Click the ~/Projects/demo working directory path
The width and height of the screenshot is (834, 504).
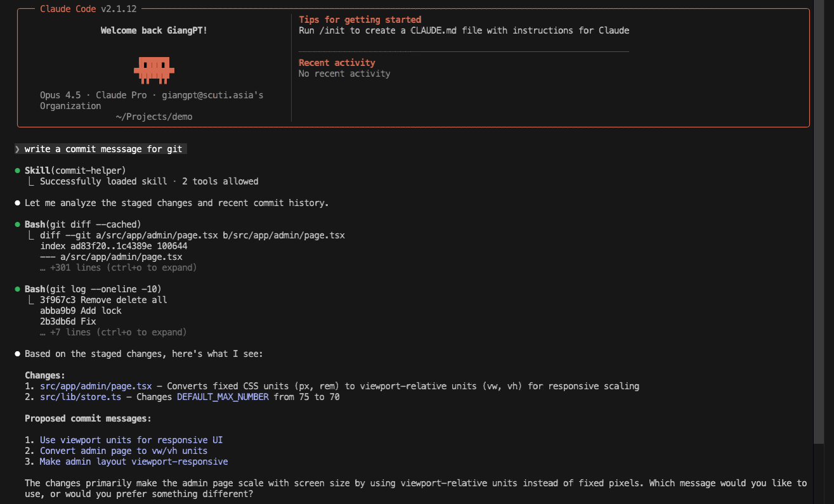point(154,117)
